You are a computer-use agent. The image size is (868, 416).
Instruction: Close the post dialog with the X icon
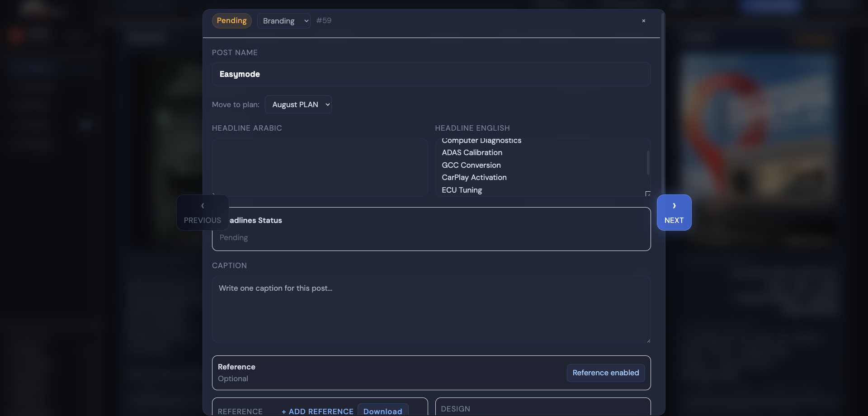(643, 21)
